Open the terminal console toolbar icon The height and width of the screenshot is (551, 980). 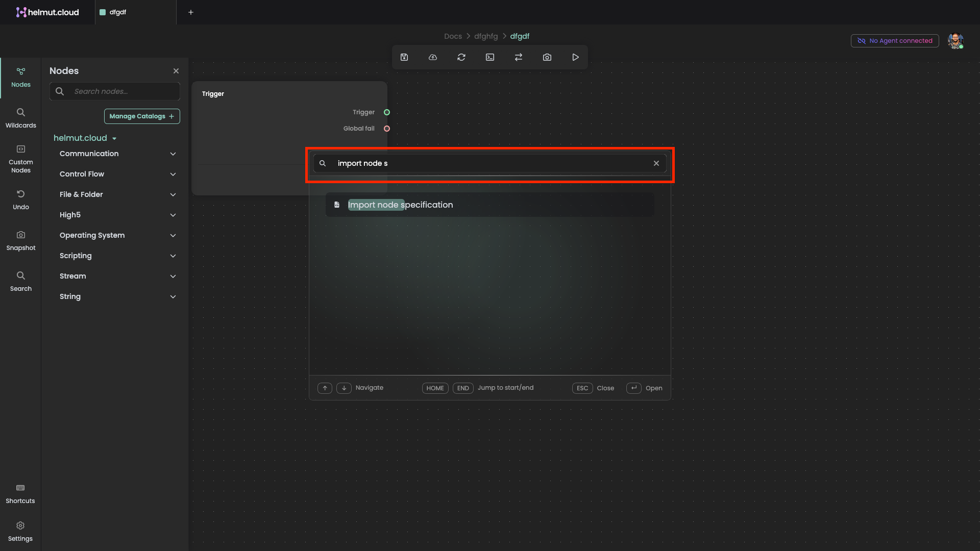click(490, 57)
